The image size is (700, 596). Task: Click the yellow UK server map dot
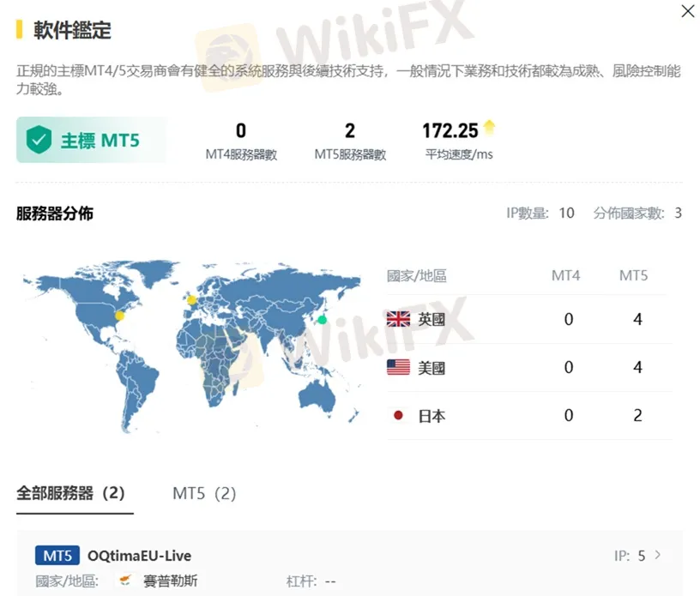click(x=191, y=300)
